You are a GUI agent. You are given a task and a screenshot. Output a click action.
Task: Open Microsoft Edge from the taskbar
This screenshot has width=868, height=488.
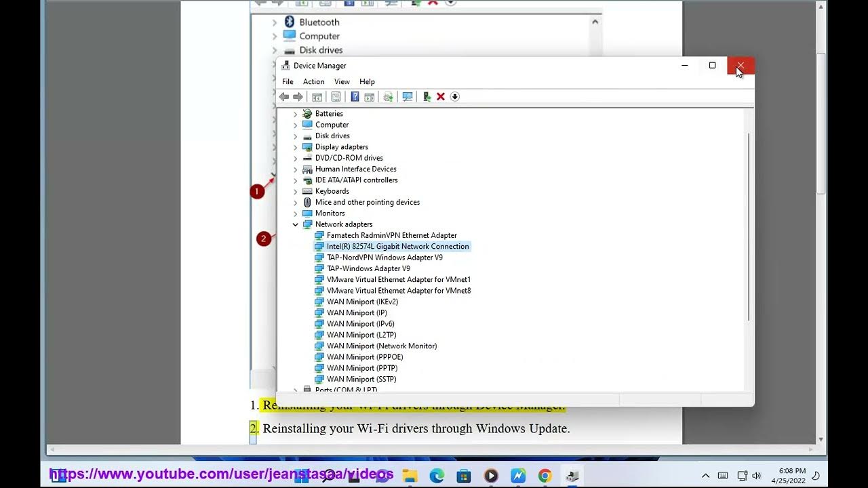(x=437, y=476)
